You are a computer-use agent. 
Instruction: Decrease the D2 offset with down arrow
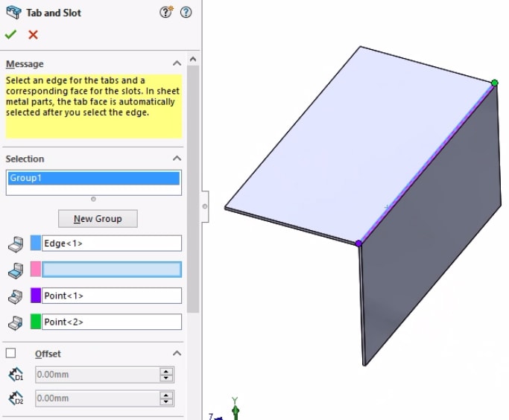point(166,402)
